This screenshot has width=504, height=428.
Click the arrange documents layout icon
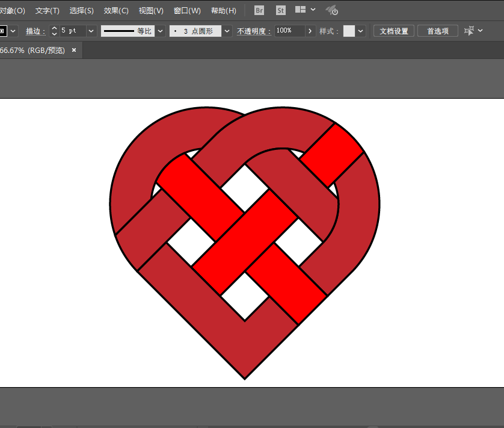tap(300, 10)
